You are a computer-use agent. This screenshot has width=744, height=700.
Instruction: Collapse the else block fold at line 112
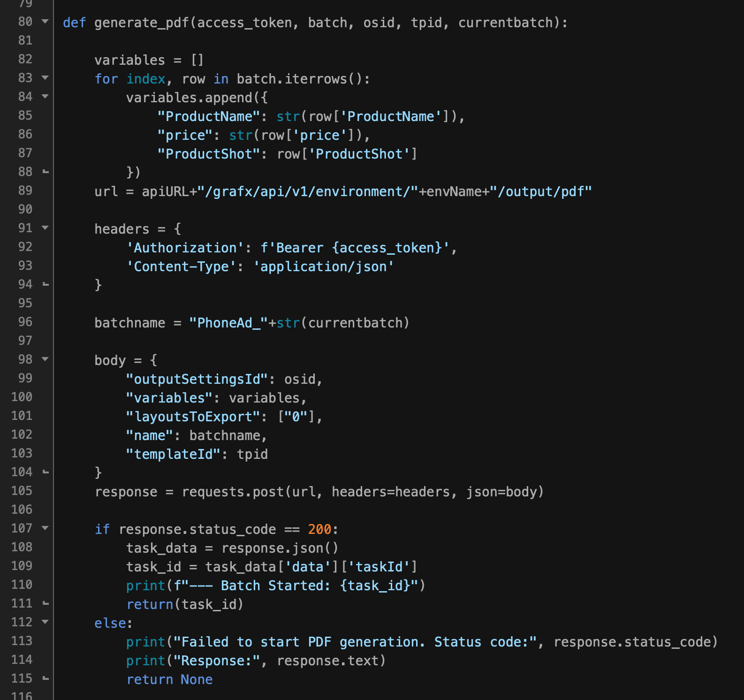45,622
